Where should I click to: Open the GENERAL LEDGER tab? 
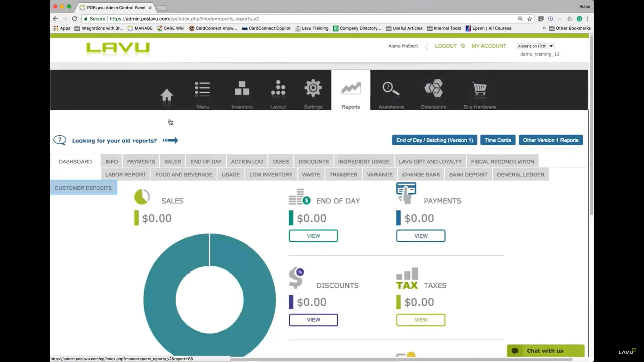pos(521,174)
